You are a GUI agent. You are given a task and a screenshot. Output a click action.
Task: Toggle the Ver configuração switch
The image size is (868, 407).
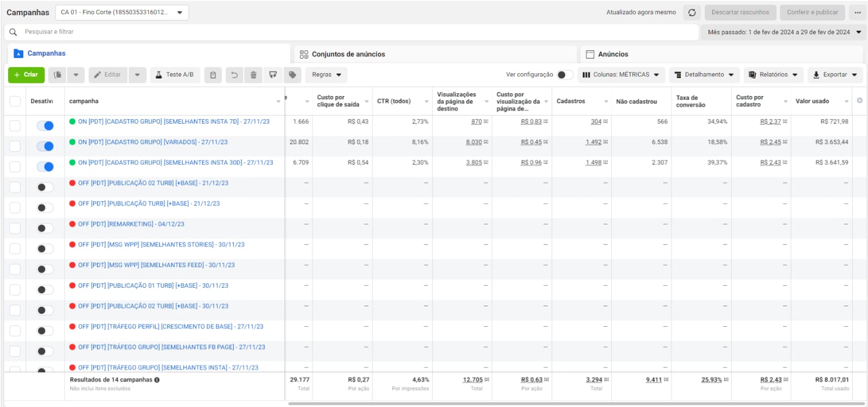coord(564,75)
